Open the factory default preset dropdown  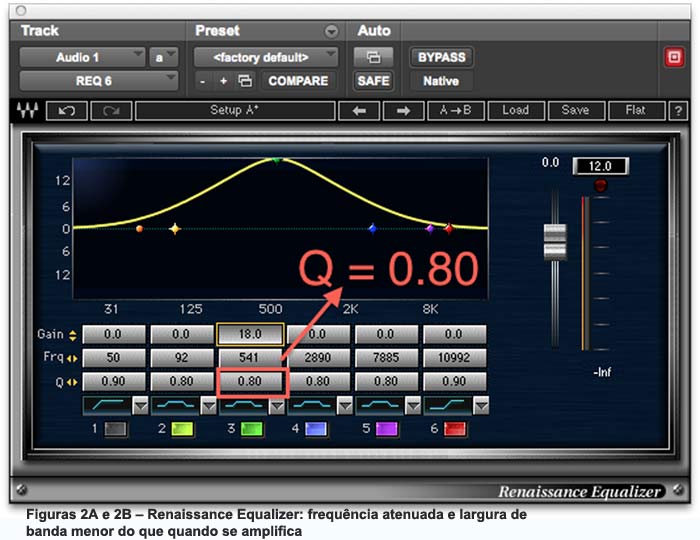(266, 57)
